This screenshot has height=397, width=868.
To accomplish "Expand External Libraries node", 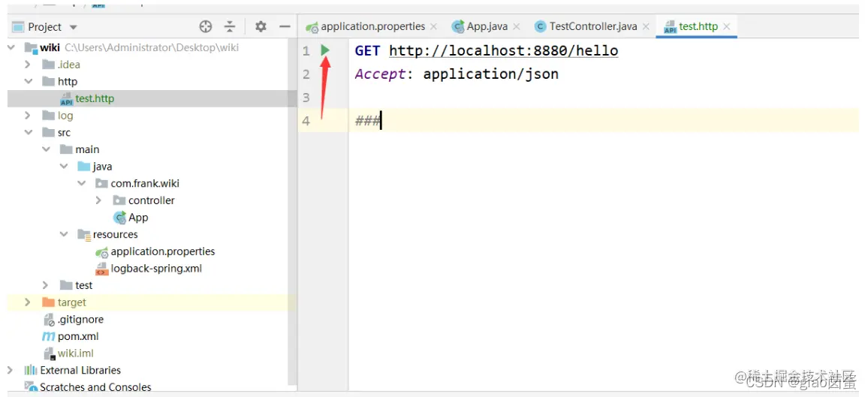I will [10, 371].
